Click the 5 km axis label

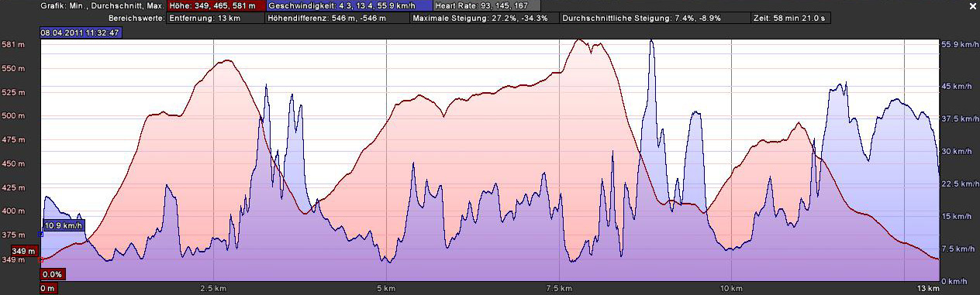[386, 288]
